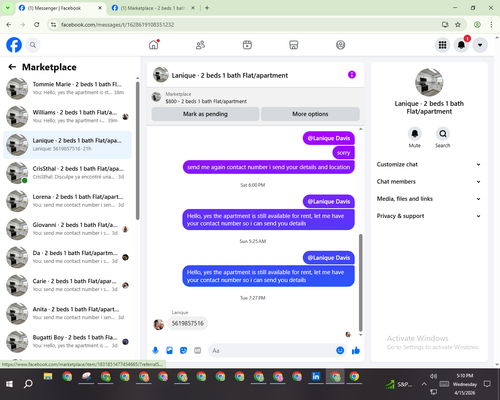Open Windows taskbar search
The height and width of the screenshot is (400, 500).
(x=28, y=384)
